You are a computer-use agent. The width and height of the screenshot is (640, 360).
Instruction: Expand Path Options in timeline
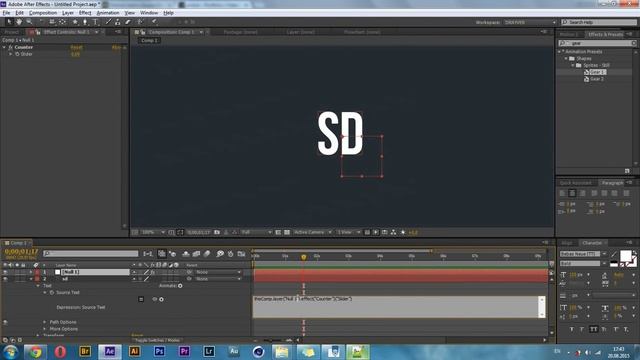pyautogui.click(x=45, y=322)
